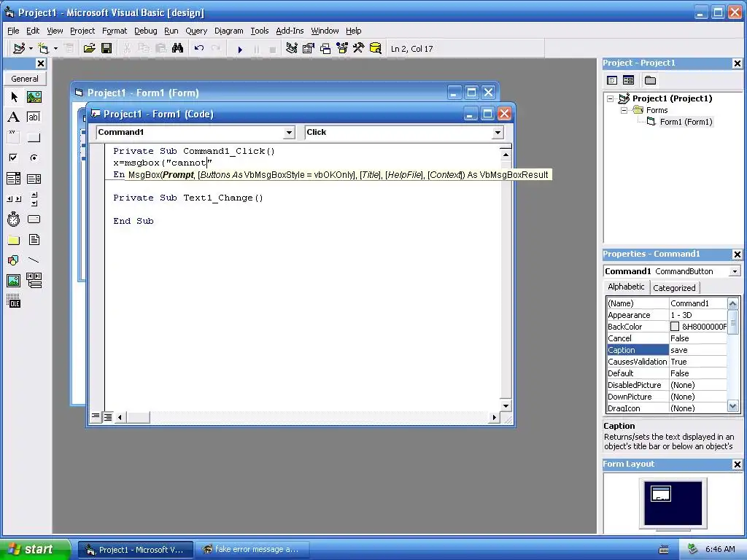Select the Frame control tool
This screenshot has width=747, height=560.
(14, 137)
